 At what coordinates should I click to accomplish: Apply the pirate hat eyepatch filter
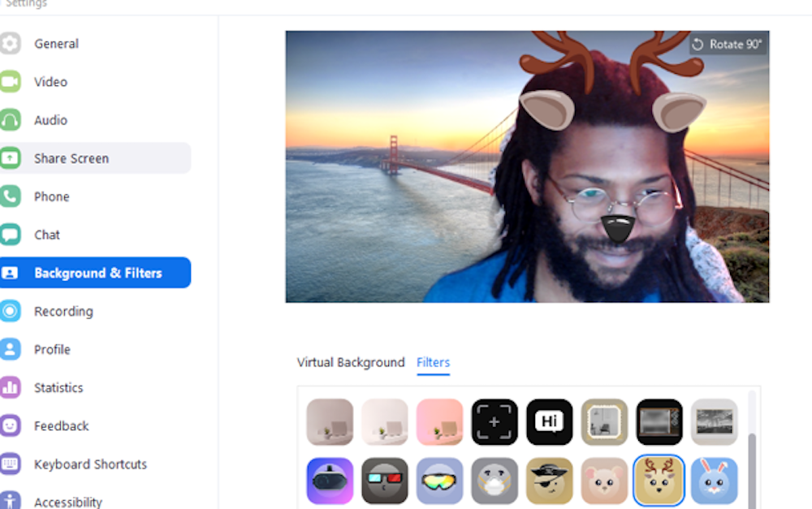550,481
